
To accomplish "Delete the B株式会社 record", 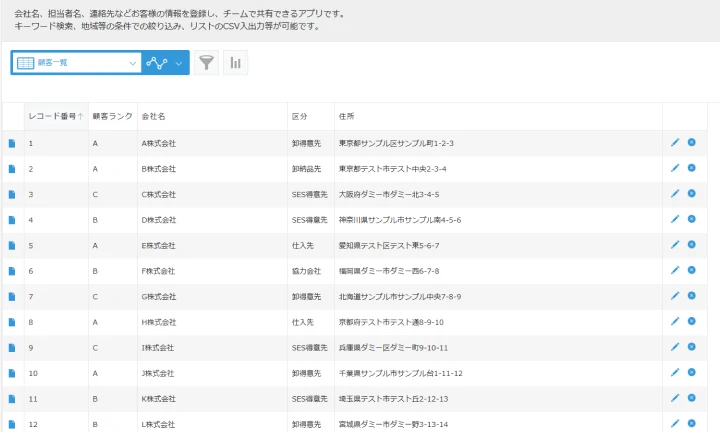I will (x=692, y=168).
